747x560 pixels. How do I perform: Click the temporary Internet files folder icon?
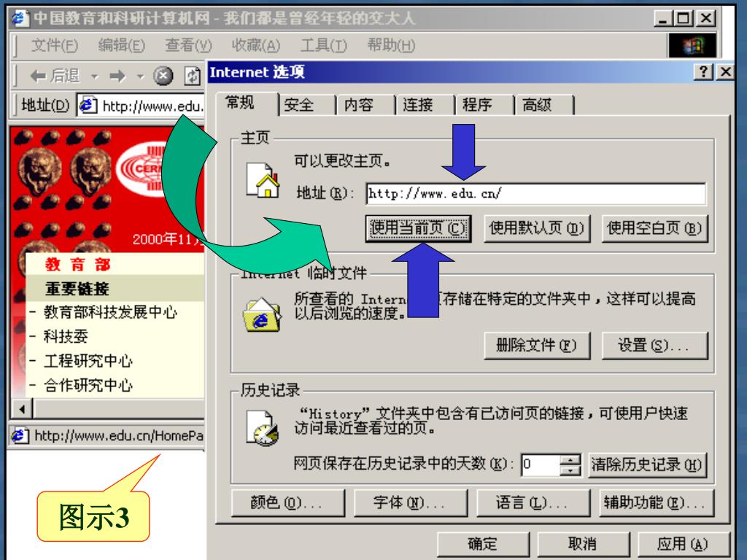pos(262,314)
